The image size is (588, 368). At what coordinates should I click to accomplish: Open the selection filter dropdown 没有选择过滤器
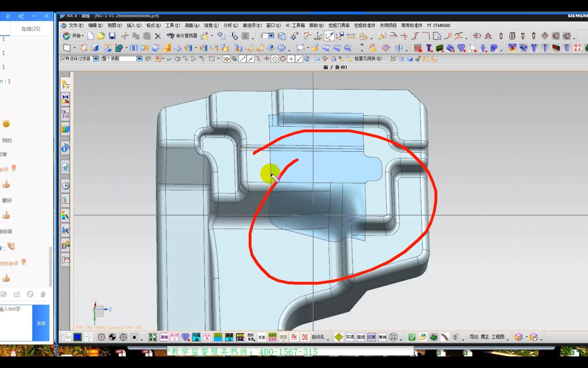coord(80,59)
